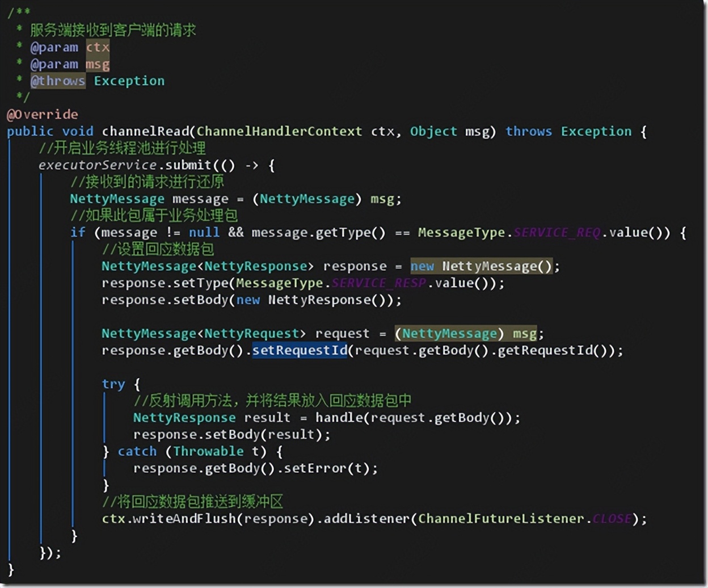Place cursor on channelRead method name
Viewport: 708px width, 588px height.
[145, 131]
